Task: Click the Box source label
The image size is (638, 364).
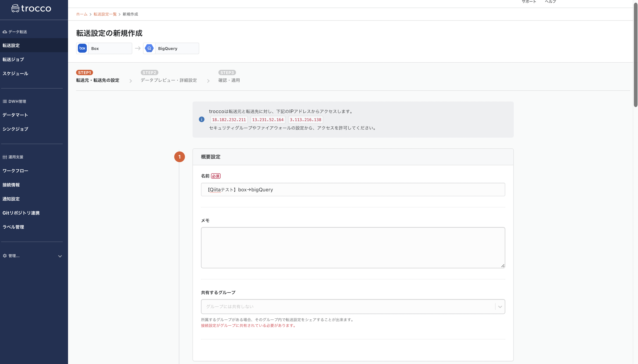Action: 95,48
